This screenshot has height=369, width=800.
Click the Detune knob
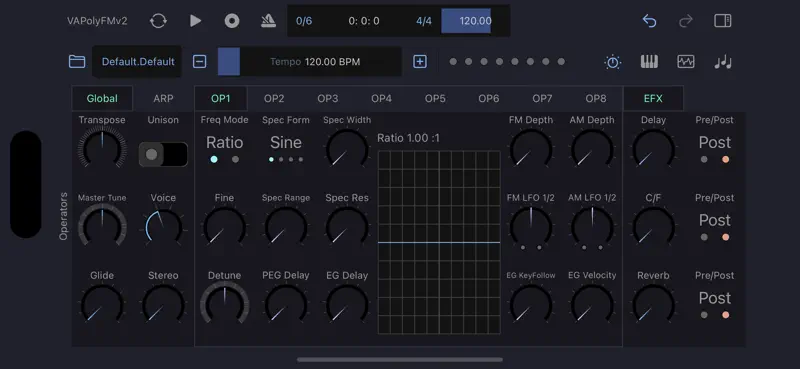(x=224, y=304)
